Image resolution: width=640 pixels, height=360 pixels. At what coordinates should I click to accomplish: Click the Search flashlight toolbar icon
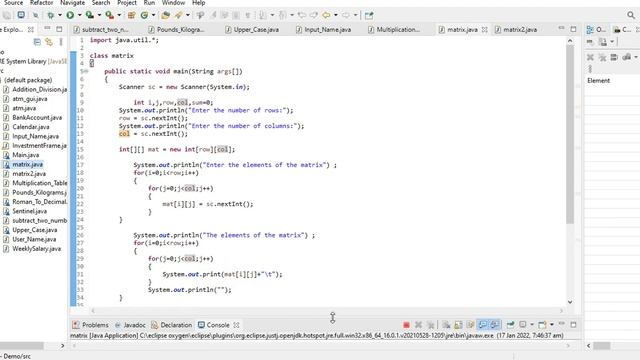coord(179,16)
